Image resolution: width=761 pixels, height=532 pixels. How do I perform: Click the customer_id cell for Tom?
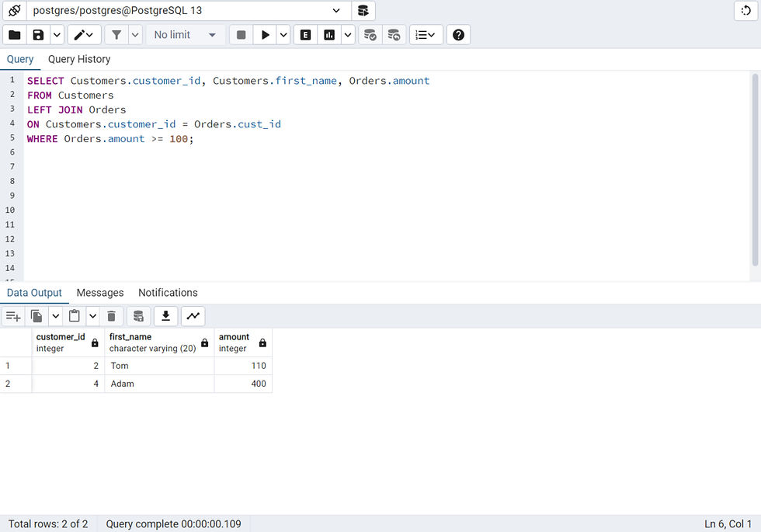(68, 366)
